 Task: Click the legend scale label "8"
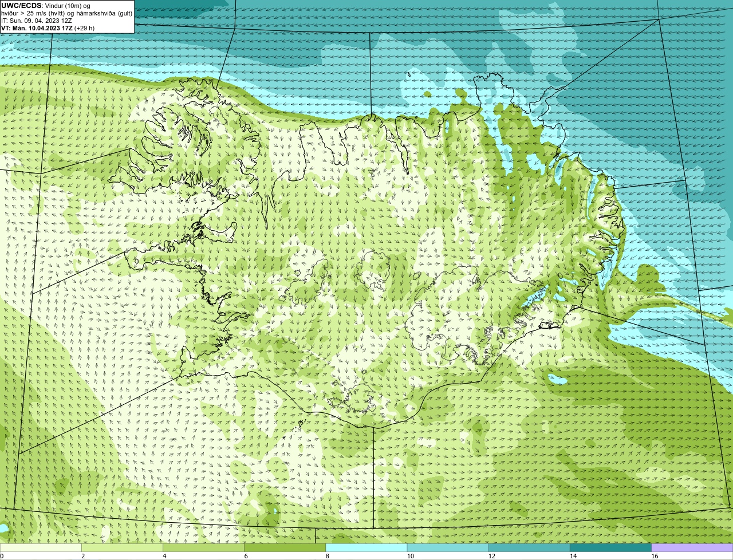327,556
